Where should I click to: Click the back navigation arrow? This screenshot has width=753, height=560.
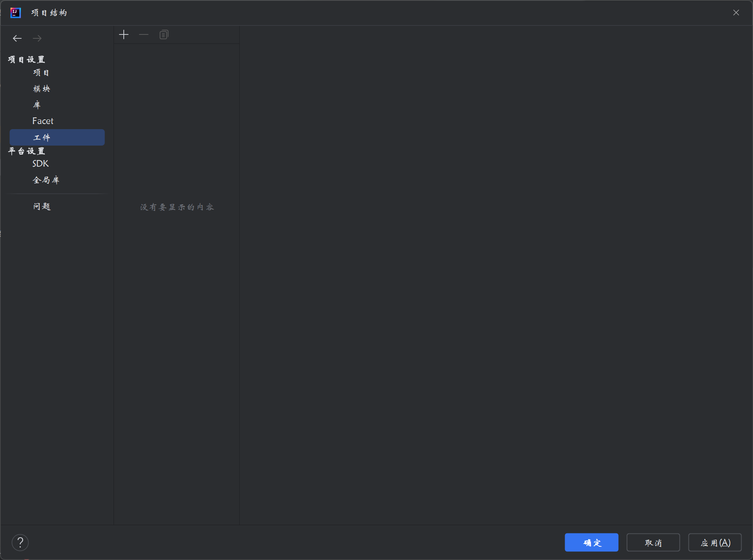point(17,38)
